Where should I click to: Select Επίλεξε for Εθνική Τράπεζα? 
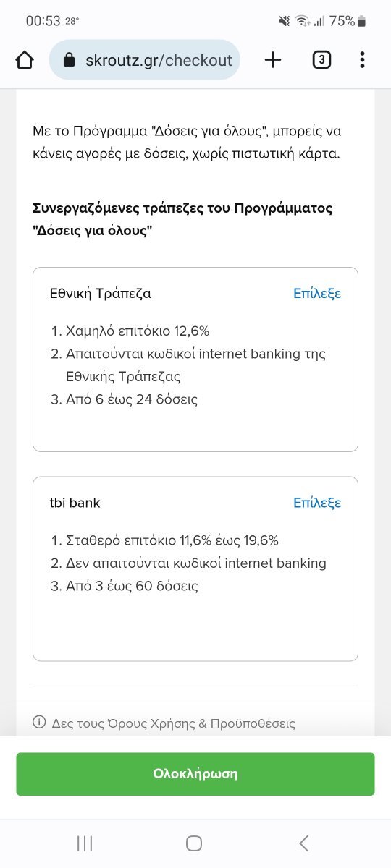[x=317, y=293]
